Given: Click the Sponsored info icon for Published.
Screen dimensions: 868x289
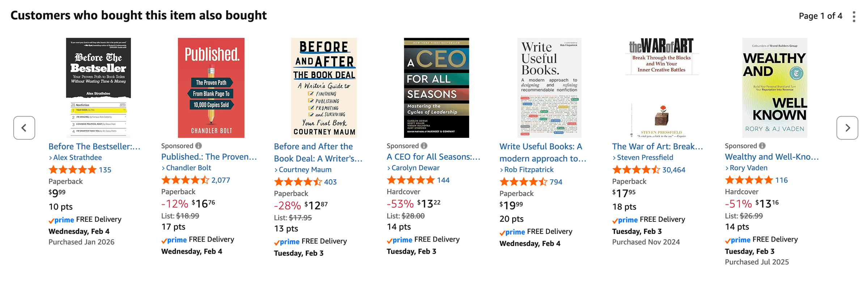Looking at the screenshot, I should [199, 146].
